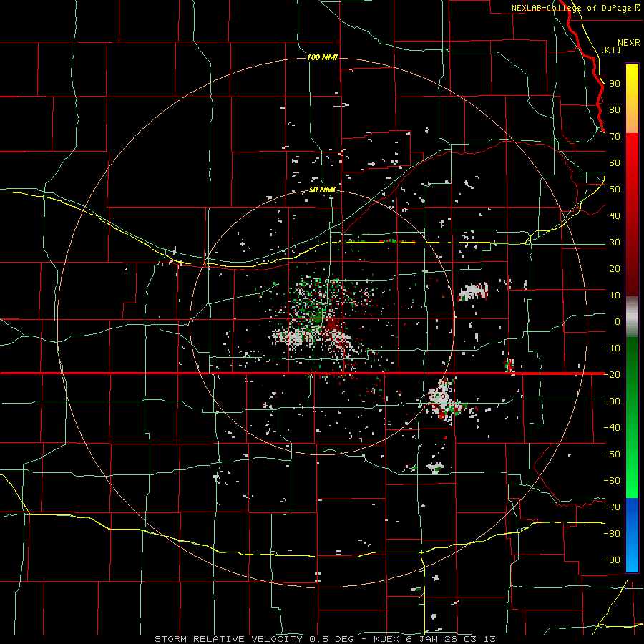Click the 0.5 DEG elevation text

[331, 639]
